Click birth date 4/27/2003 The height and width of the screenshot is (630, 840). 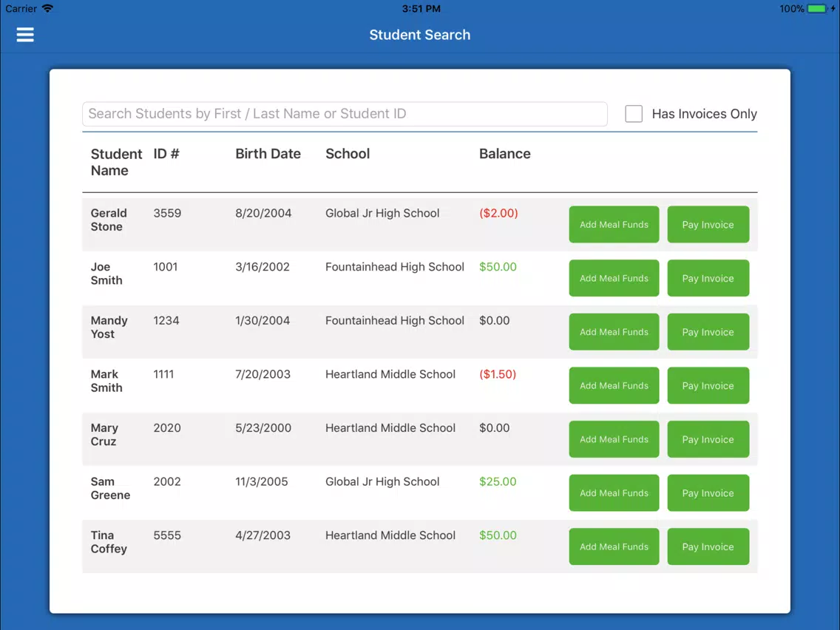pyautogui.click(x=263, y=535)
